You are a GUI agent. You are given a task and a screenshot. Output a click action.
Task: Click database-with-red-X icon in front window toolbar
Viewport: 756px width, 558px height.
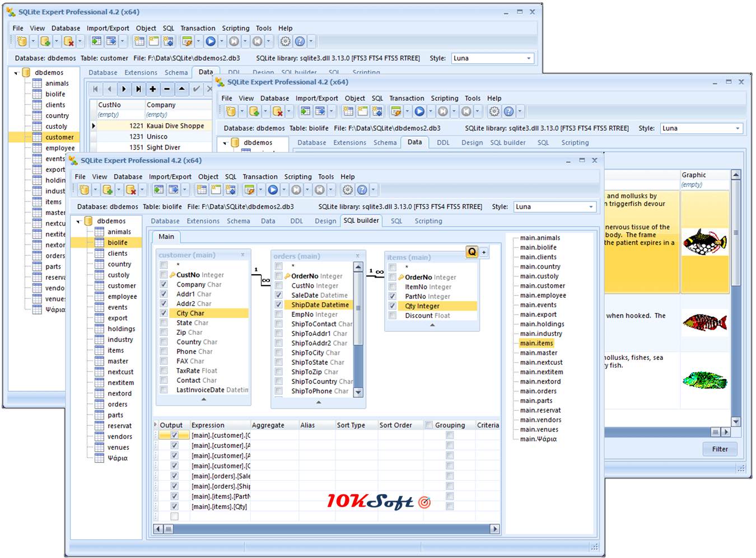click(131, 190)
